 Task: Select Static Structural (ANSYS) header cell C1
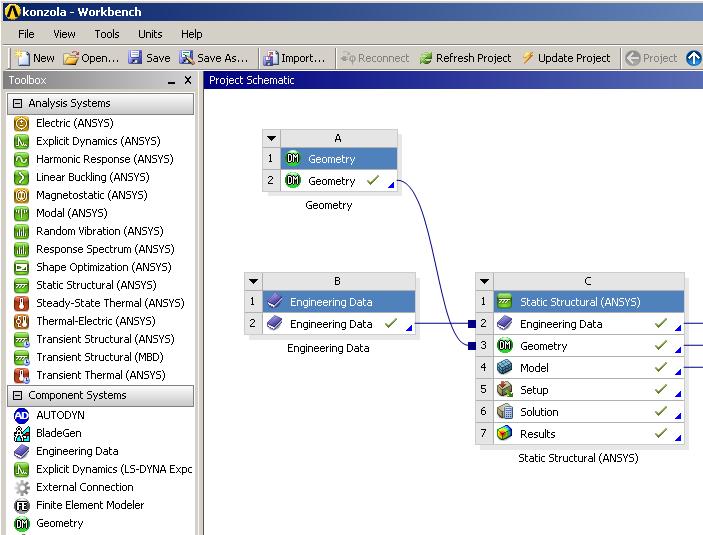tap(589, 302)
